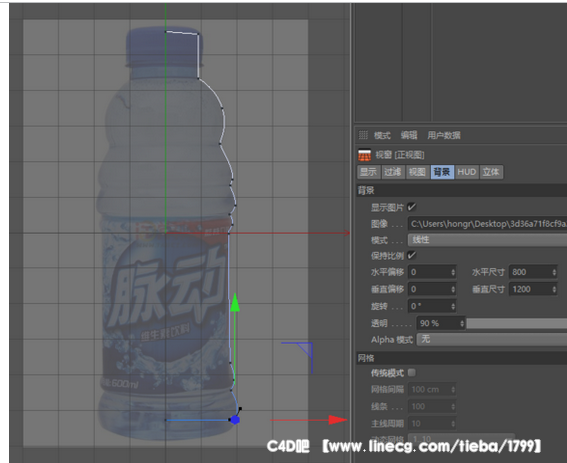This screenshot has height=463, width=567.
Task: Toggle the 保持比例 checkbox
Action: point(412,255)
